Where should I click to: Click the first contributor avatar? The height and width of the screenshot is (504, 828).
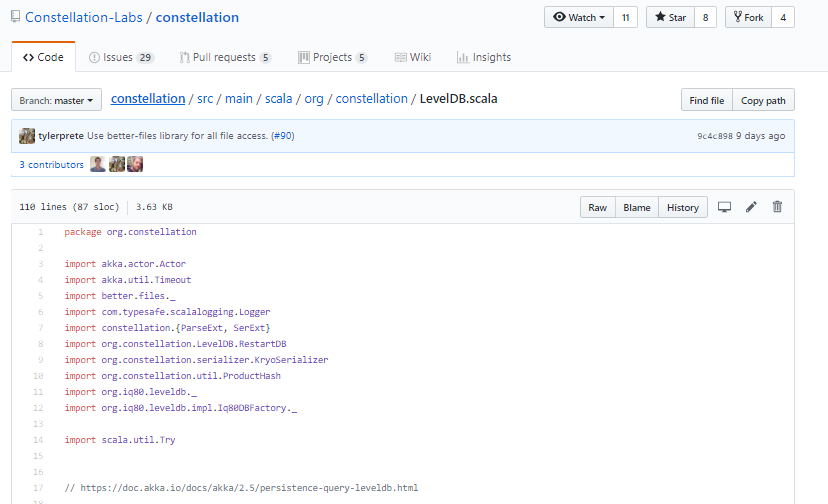click(98, 165)
